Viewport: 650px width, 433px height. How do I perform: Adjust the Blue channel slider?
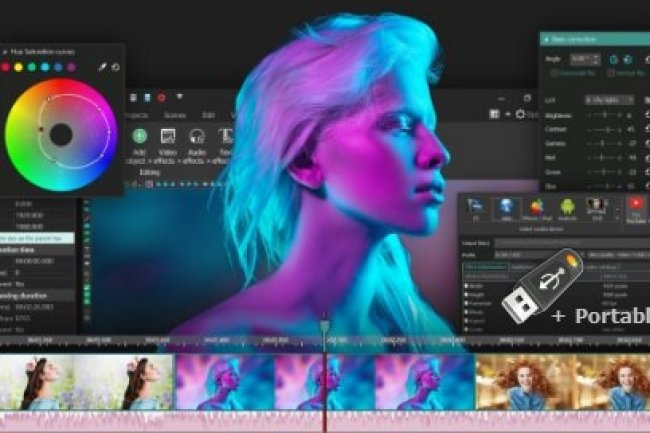[x=605, y=186]
